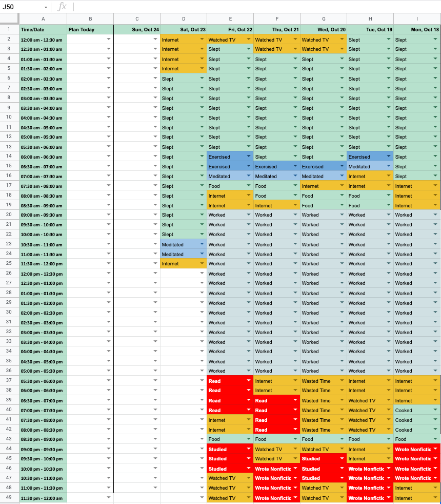The image size is (441, 504).
Task: Open the dropdown on the Meditated cell at 10:30 am Saturday
Action: 201,244
